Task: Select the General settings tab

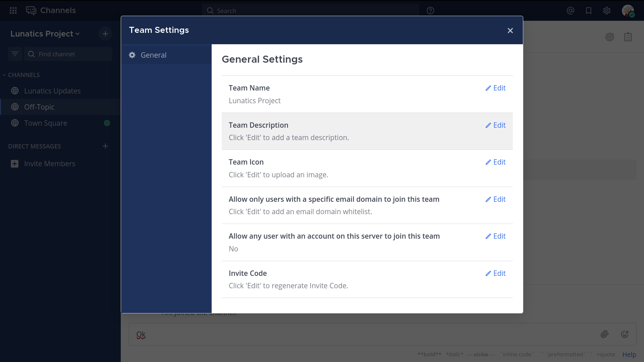Action: (153, 55)
